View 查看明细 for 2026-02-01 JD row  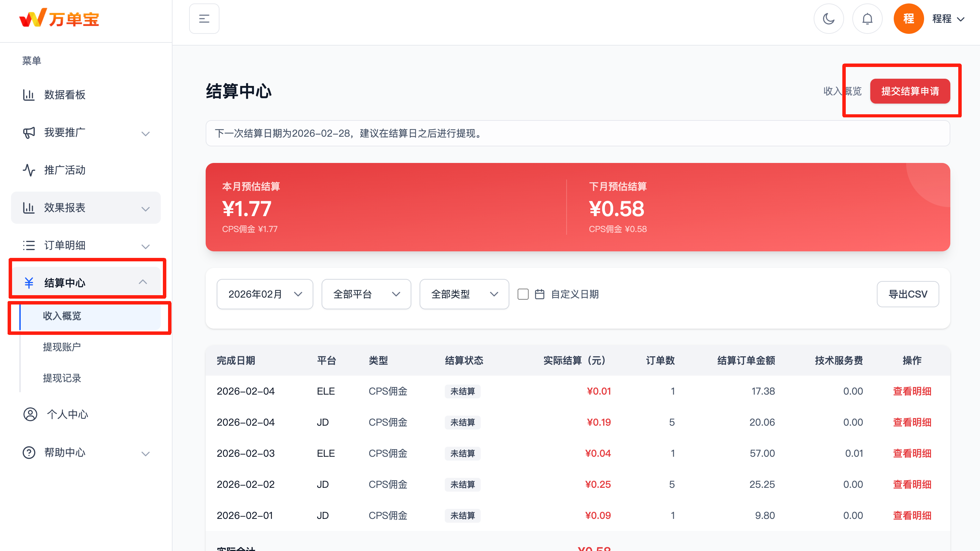coord(912,515)
